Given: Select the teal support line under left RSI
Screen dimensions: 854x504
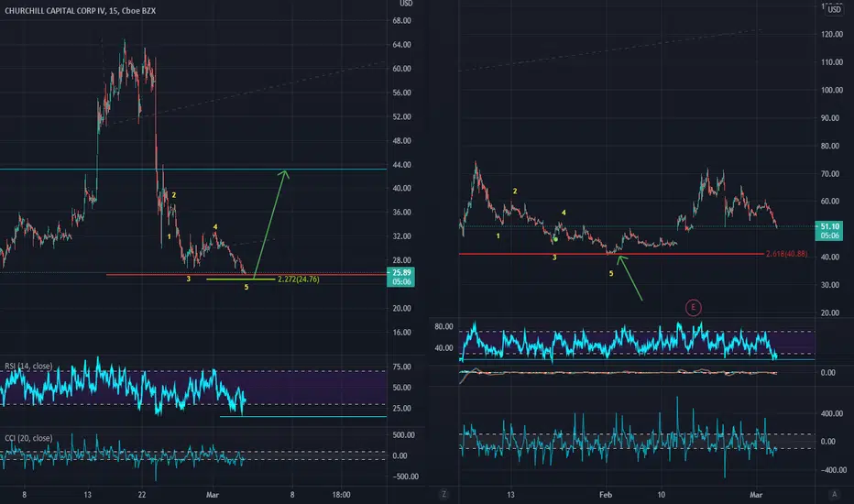Looking at the screenshot, I should click(303, 417).
